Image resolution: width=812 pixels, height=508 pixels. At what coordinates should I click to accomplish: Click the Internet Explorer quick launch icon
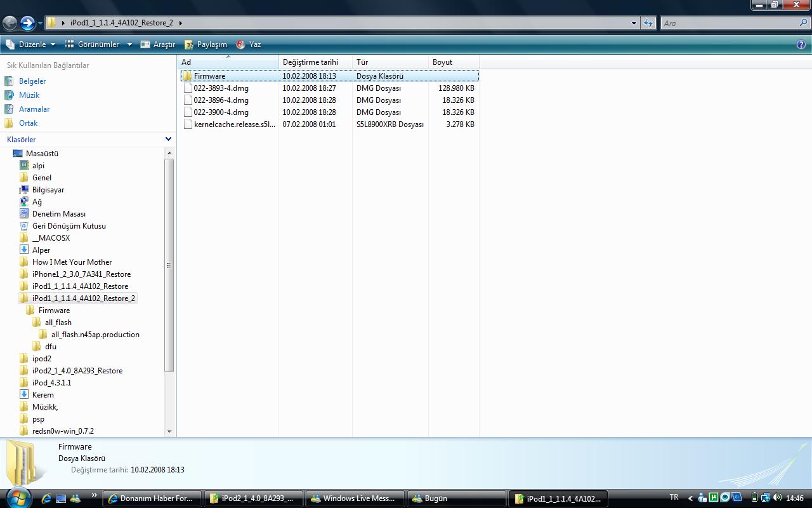click(46, 498)
